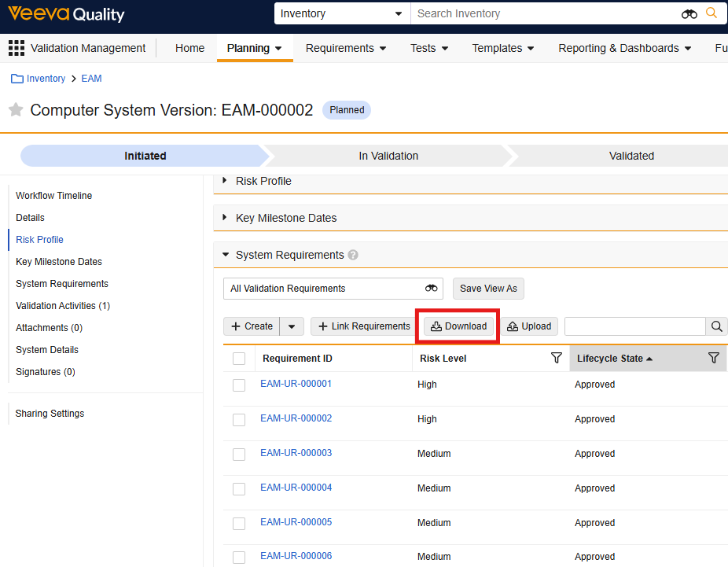Screen dimensions: 728x567
Task: Click binoculars icon in All Validation Requirements
Action: [432, 289]
